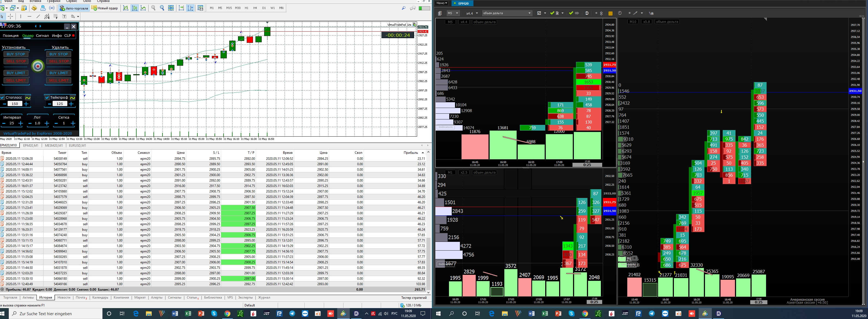This screenshot has height=319, width=868.
Task: Click the Авто-торговля auto-trading button
Action: (x=74, y=8)
